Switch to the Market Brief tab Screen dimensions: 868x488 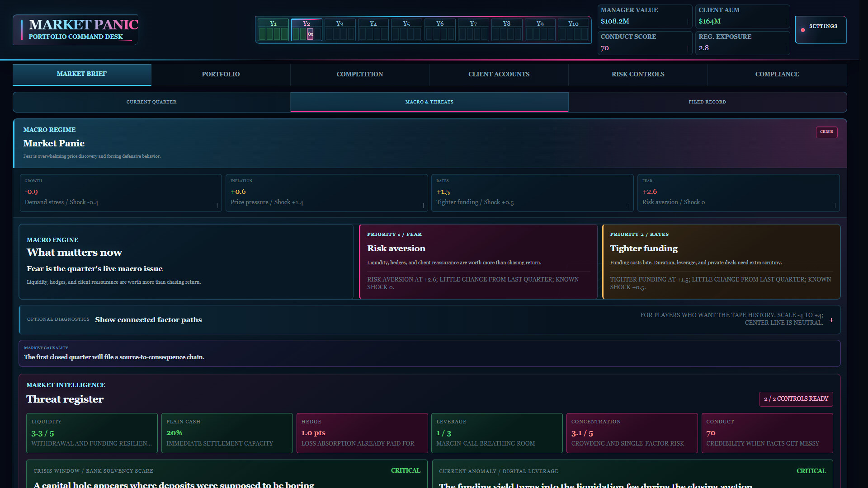coord(82,75)
